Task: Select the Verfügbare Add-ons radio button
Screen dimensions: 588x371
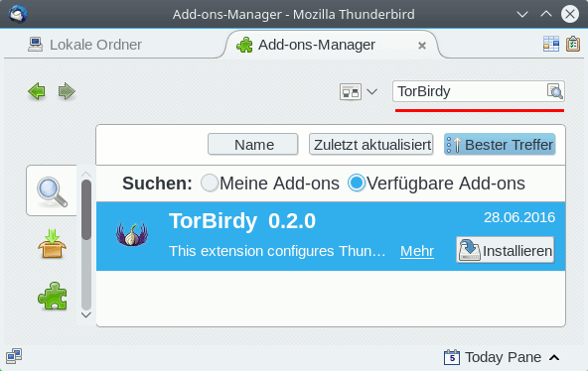Action: 357,184
